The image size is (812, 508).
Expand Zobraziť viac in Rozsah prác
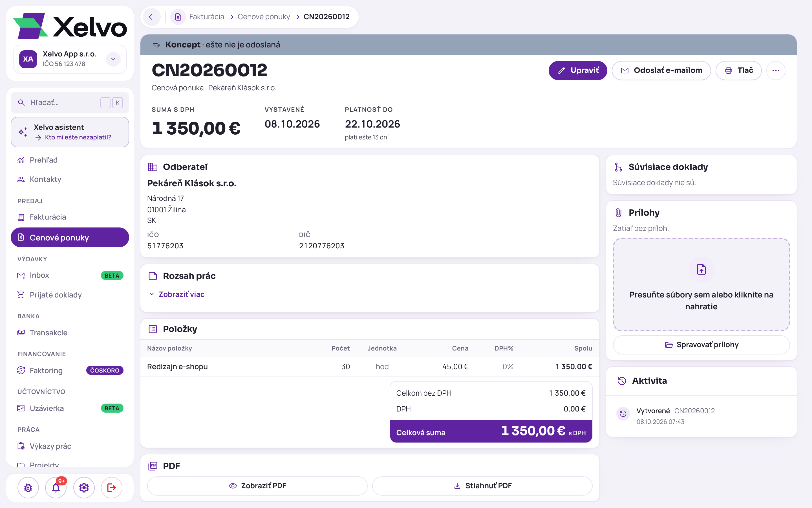point(177,294)
